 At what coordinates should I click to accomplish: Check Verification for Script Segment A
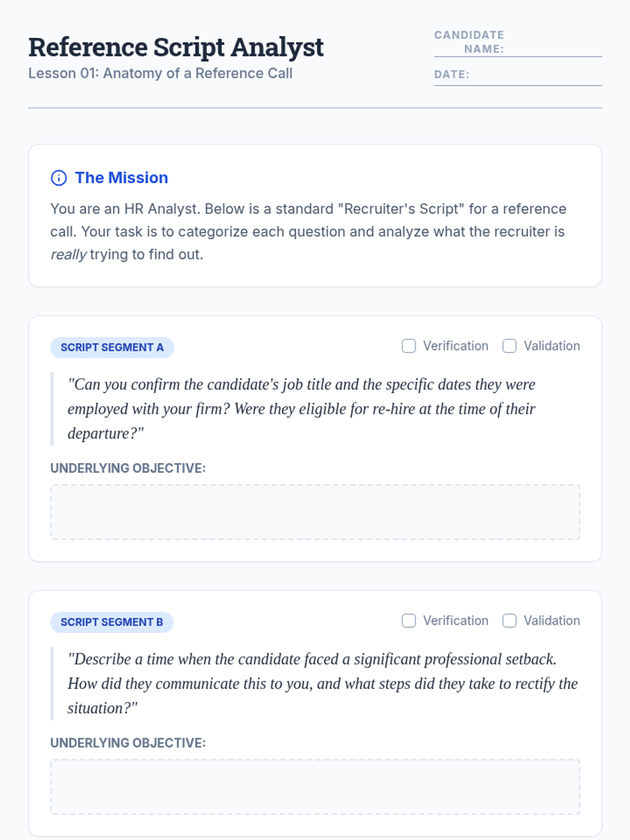tap(408, 346)
